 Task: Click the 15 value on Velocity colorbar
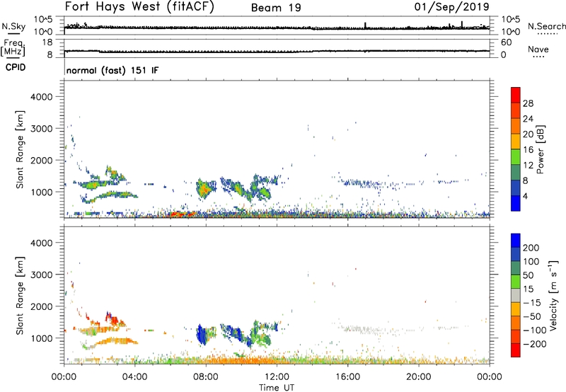coord(528,289)
